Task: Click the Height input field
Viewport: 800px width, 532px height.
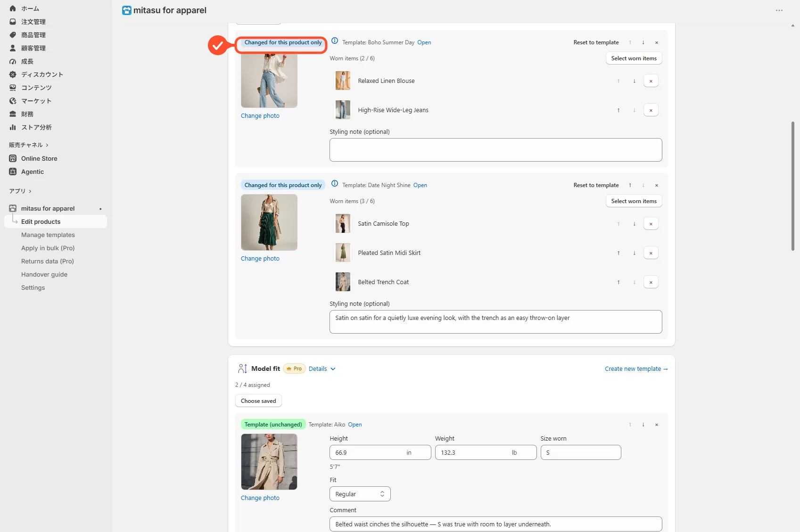Action: tap(380, 452)
